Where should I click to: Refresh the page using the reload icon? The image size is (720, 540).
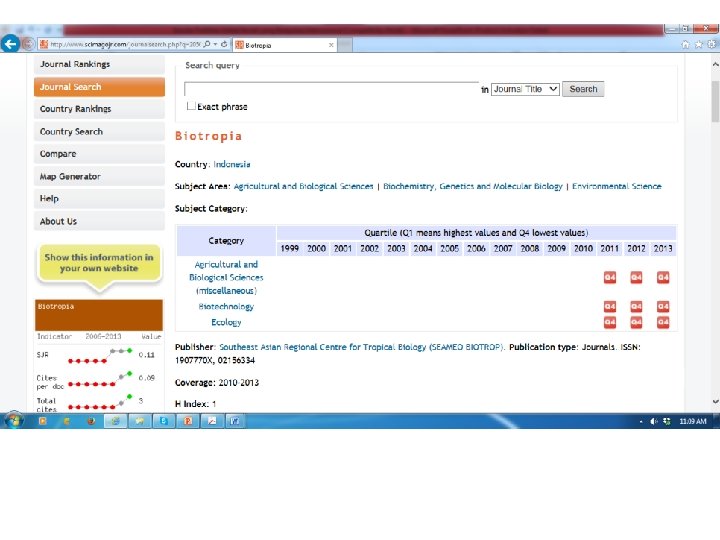(x=224, y=44)
